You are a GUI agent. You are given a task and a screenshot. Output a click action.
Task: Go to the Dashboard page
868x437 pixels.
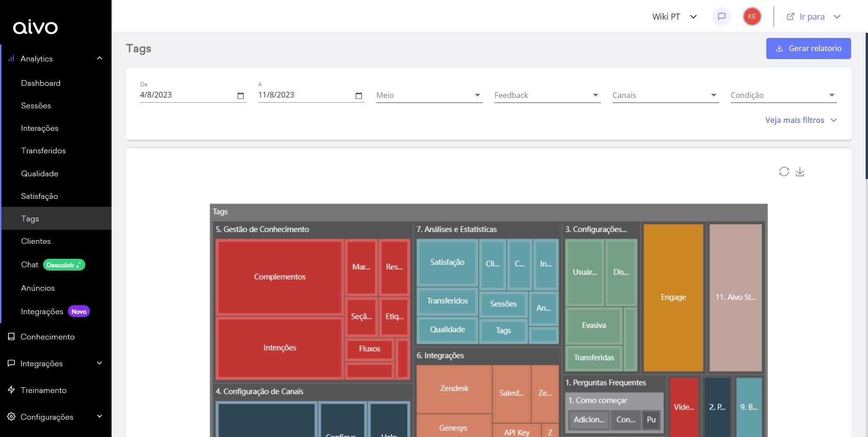pos(41,83)
